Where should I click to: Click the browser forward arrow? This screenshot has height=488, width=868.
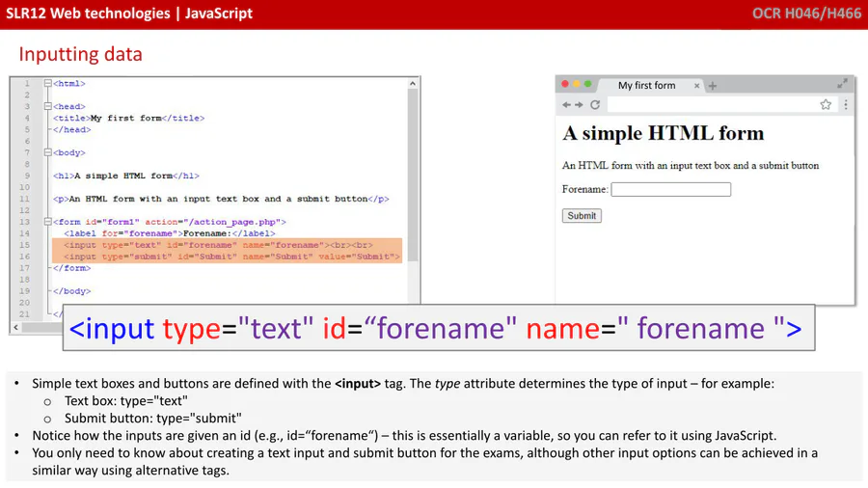pyautogui.click(x=579, y=105)
